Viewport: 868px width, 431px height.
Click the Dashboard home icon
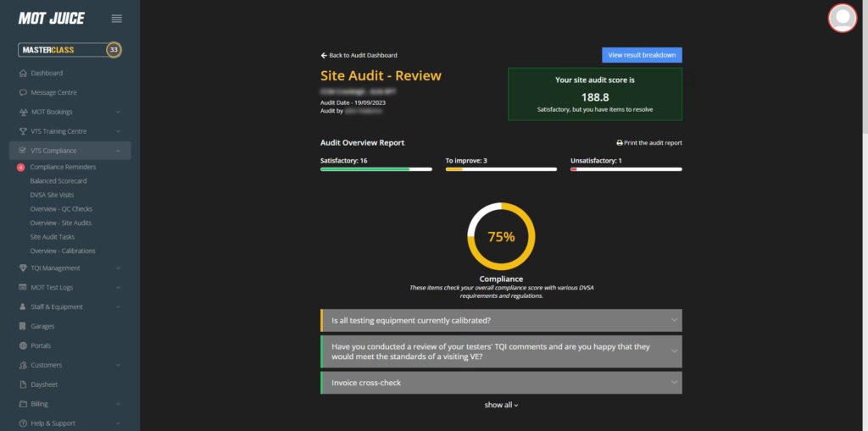point(23,73)
